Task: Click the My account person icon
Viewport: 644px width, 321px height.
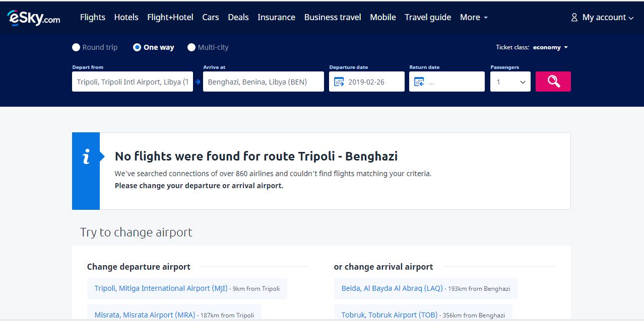Action: (x=574, y=18)
